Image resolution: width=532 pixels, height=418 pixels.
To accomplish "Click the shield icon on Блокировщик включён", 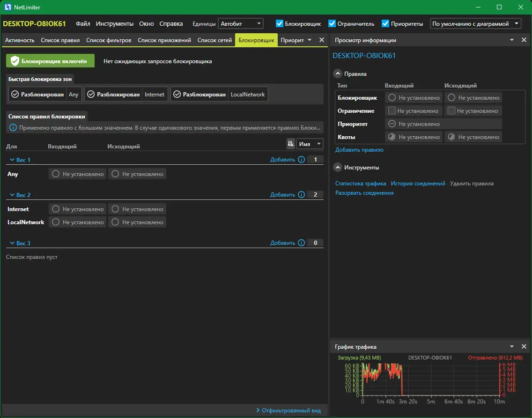I will point(15,61).
